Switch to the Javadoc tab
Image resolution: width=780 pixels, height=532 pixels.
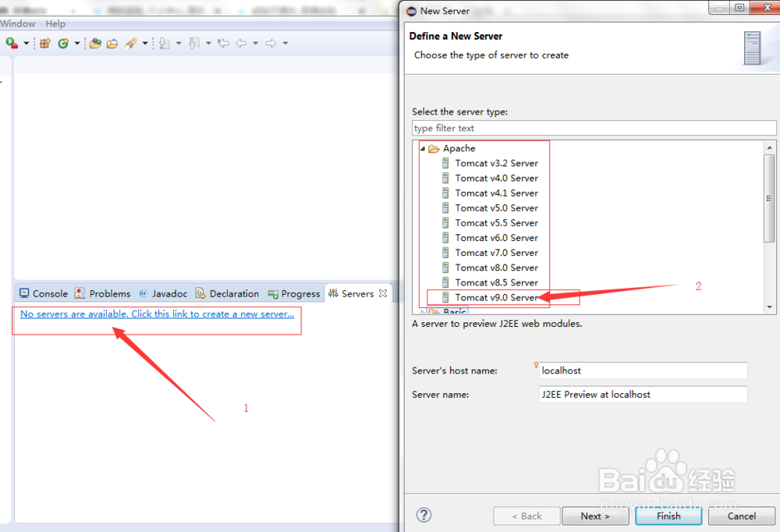(x=163, y=293)
